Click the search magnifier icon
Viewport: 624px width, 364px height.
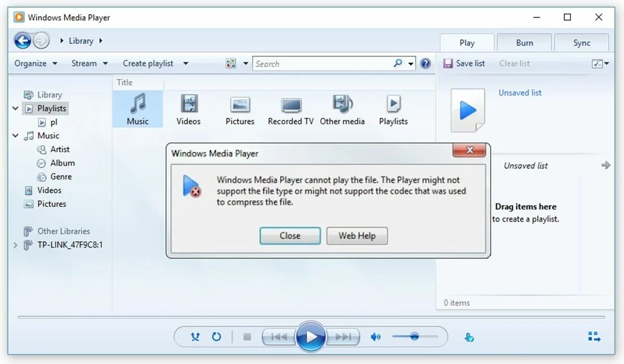pos(398,63)
